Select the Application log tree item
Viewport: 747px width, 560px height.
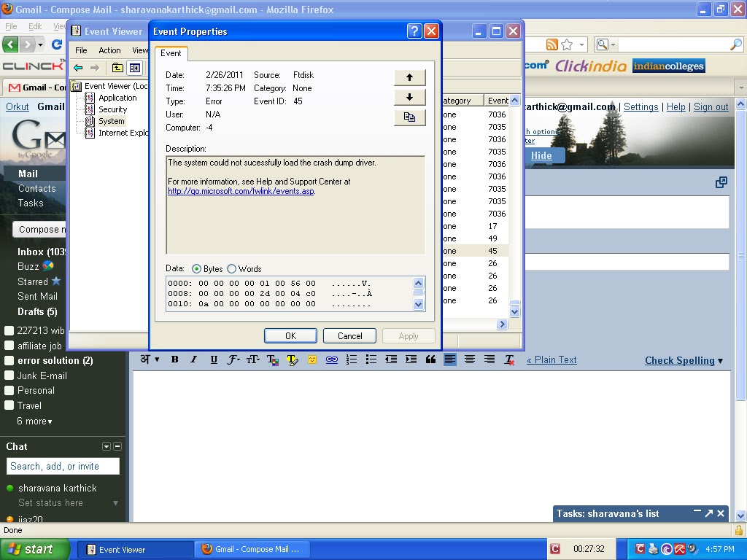(x=117, y=98)
